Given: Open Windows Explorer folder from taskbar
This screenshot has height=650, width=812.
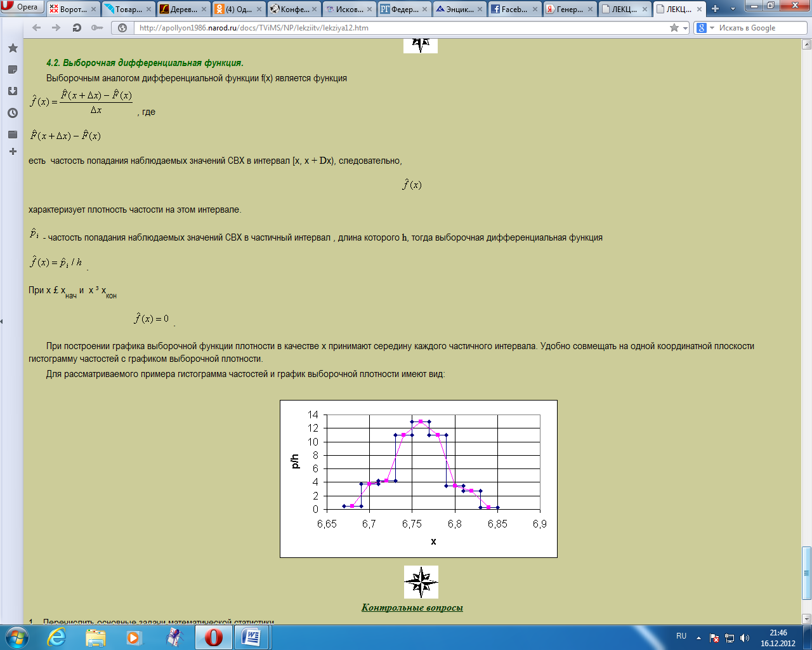Looking at the screenshot, I should (x=95, y=637).
